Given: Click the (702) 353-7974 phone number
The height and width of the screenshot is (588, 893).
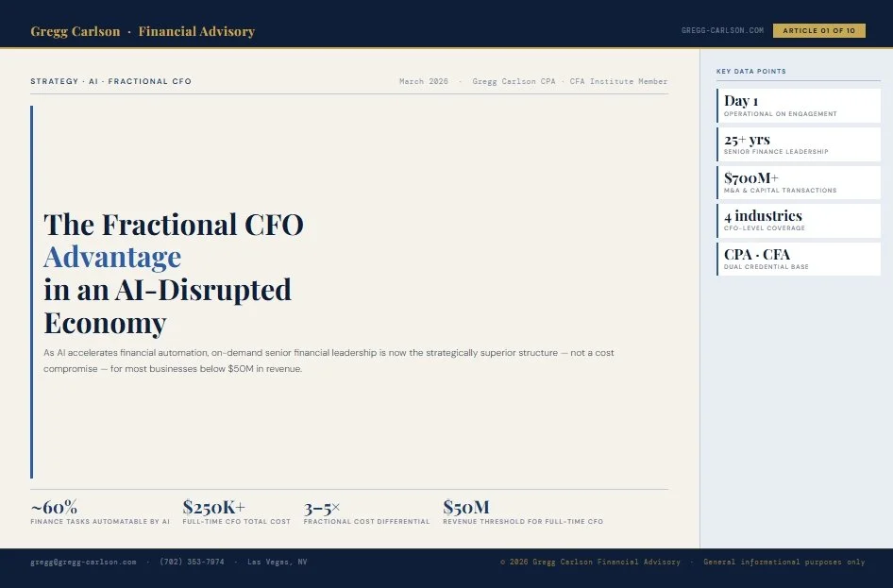Looking at the screenshot, I should (192, 562).
